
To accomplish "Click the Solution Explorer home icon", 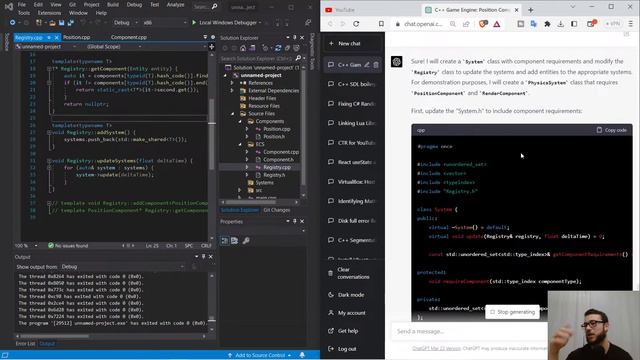I will [243, 48].
